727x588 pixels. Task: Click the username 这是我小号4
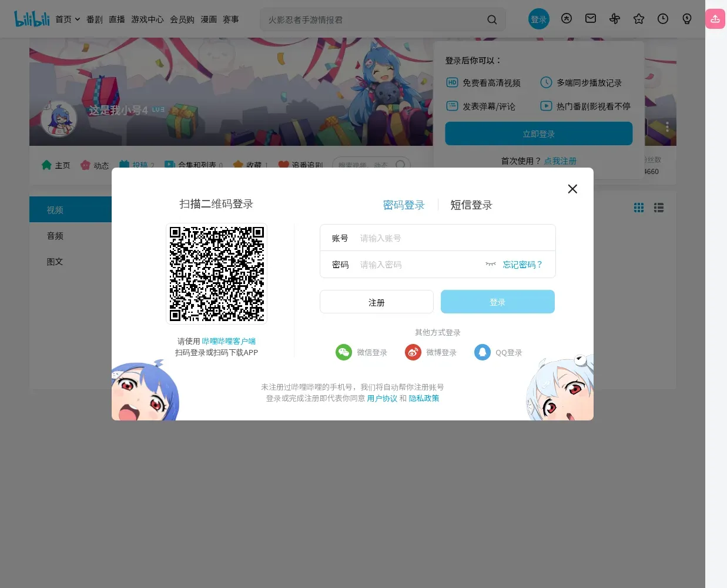coord(118,110)
